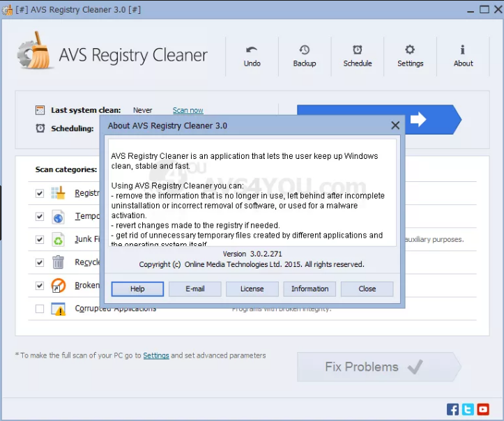504x421 pixels.
Task: Click the About dialog description text box
Action: click(x=252, y=192)
